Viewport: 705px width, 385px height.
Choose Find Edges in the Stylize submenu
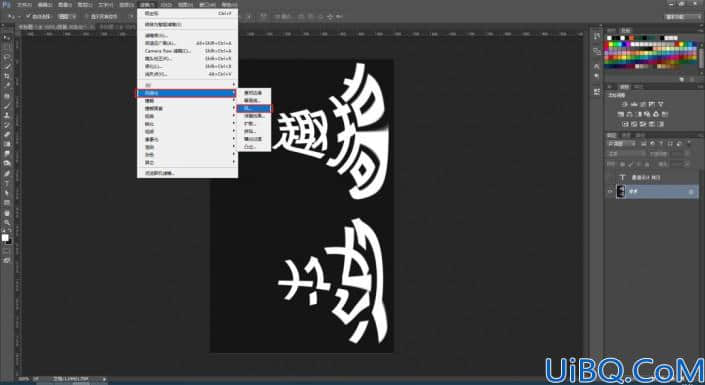pos(254,93)
